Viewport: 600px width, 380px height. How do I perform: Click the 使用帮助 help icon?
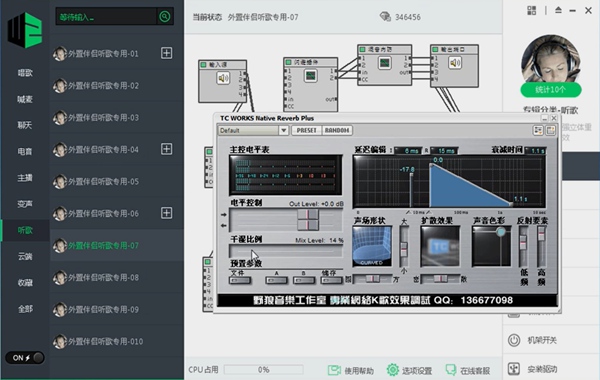[334, 370]
